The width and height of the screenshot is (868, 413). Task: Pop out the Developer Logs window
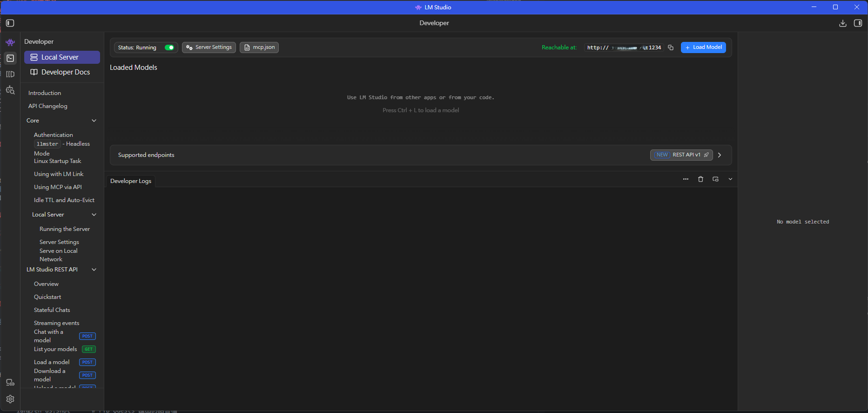[715, 179]
